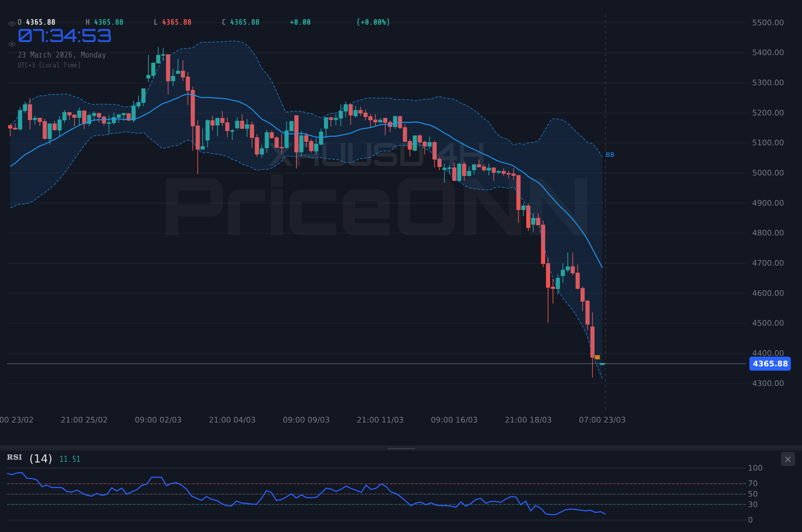
Task: Click the 5500.00 price axis value
Action: coord(768,22)
